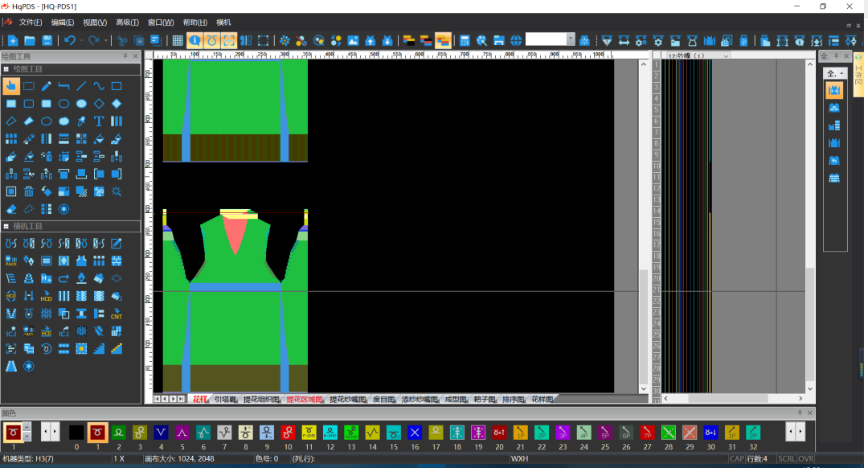The image size is (868, 468).
Task: Select the paint bucket fill tool
Action: coord(99,139)
